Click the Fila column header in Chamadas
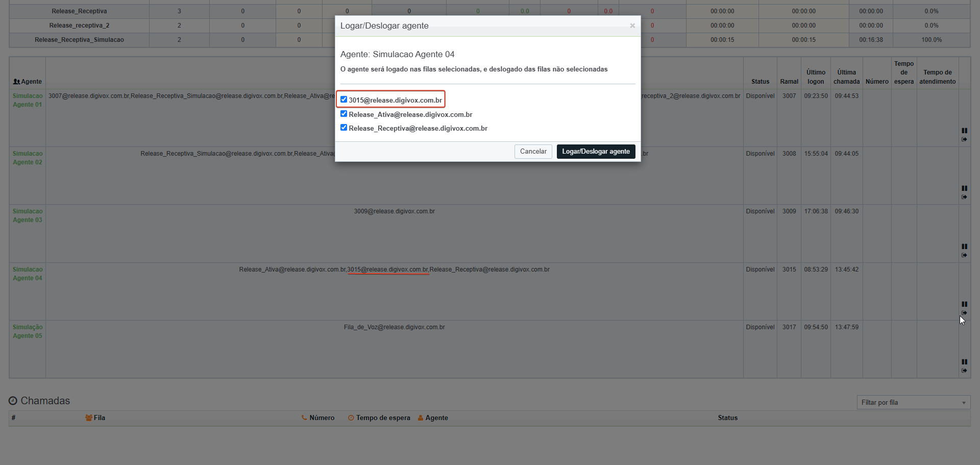 pos(95,418)
